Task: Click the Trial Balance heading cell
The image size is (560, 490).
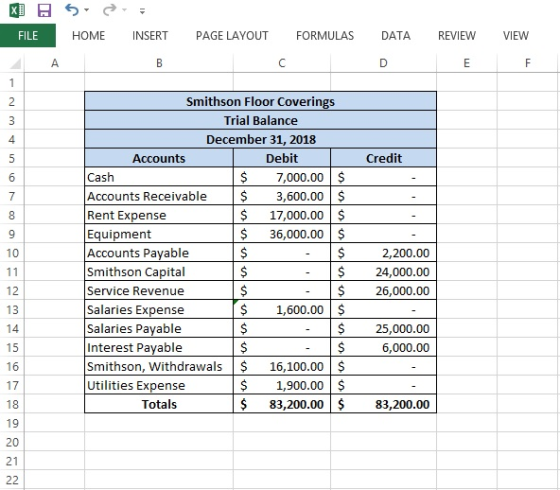Action: (260, 120)
